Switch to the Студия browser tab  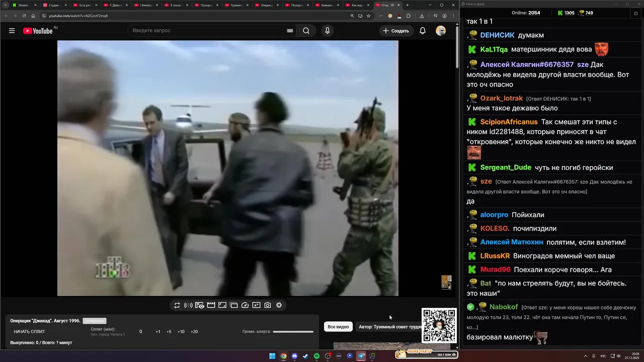tap(54, 5)
